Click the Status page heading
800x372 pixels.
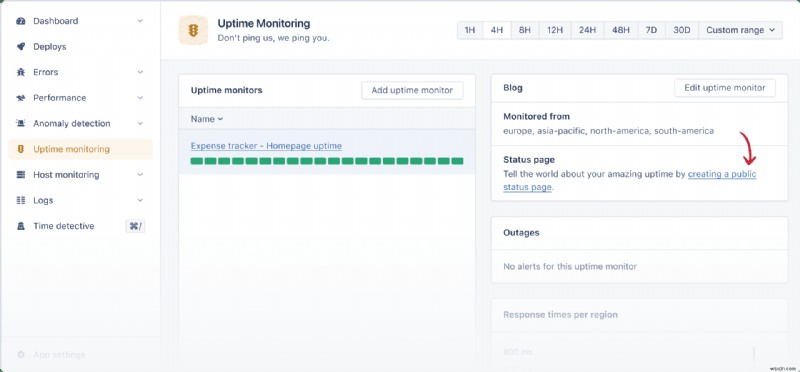coord(529,160)
